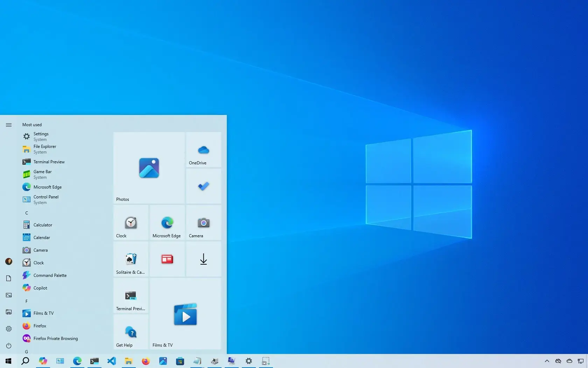Screen dimensions: 588x368
Task: Select Firefox Private Browsing entry
Action: point(55,339)
